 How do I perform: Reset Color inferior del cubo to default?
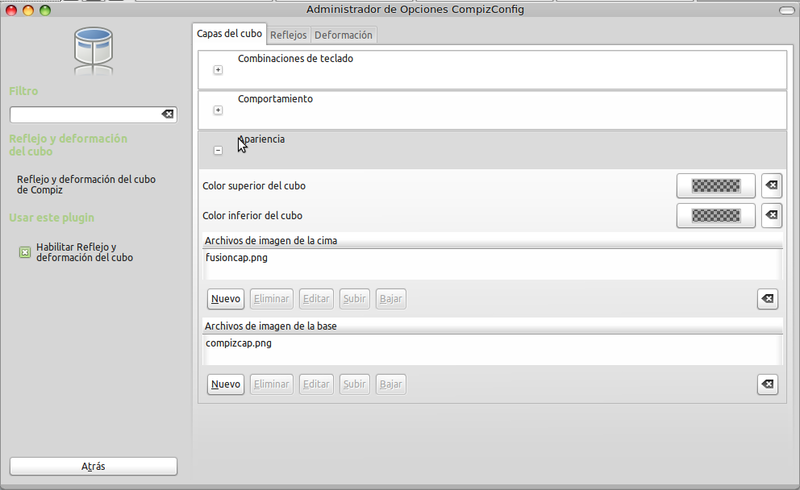tap(770, 215)
